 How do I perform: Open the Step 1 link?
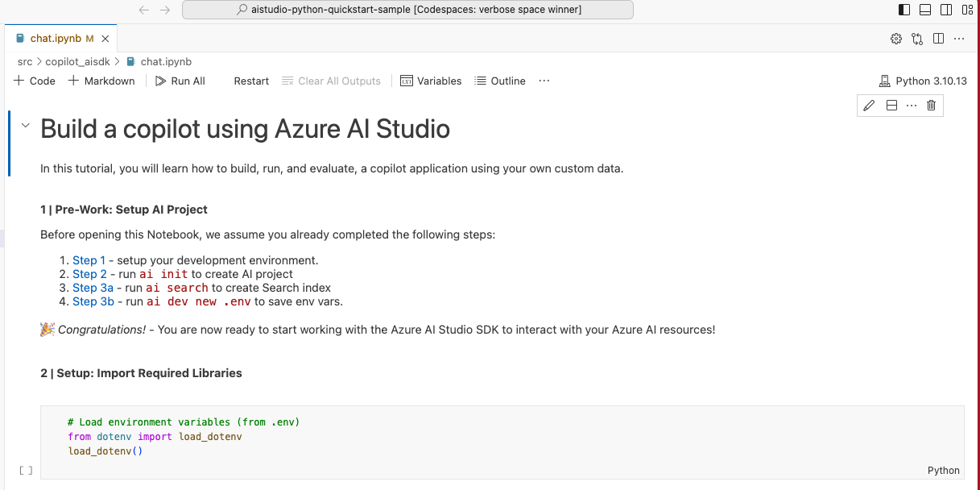click(x=89, y=260)
